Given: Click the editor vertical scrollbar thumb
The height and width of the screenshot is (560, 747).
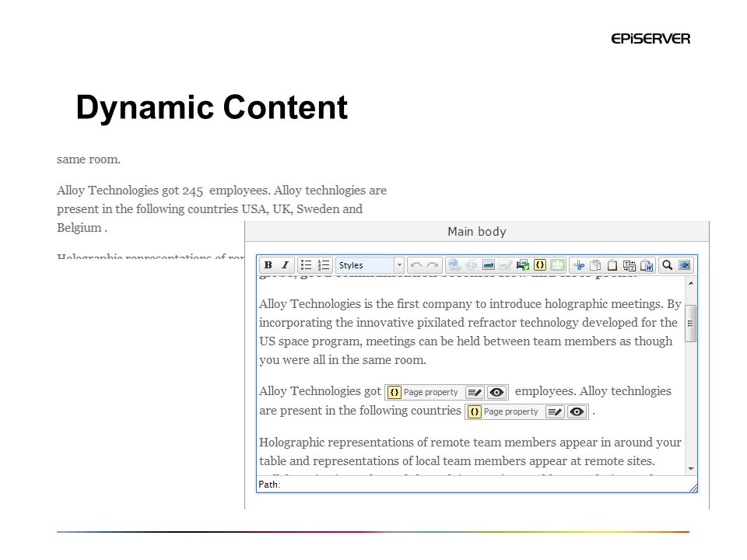Looking at the screenshot, I should 690,324.
